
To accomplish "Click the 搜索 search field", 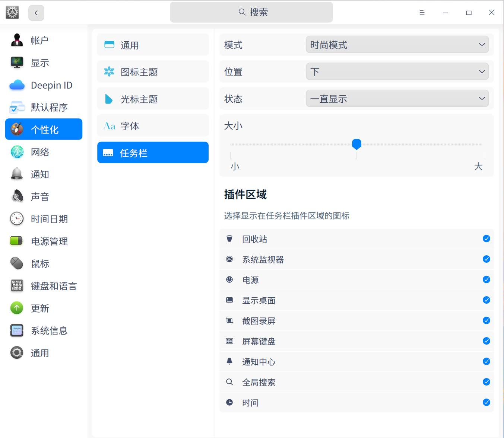I will (251, 12).
